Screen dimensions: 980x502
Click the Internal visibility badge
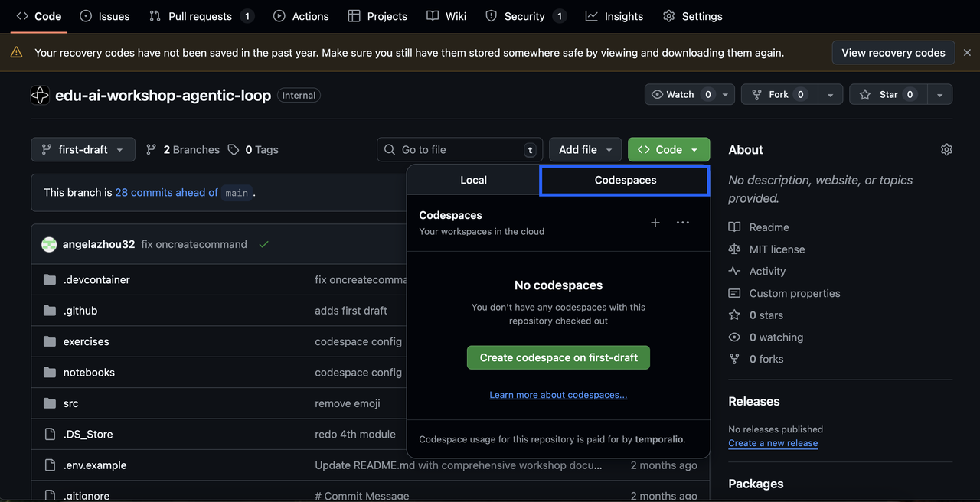coord(299,96)
